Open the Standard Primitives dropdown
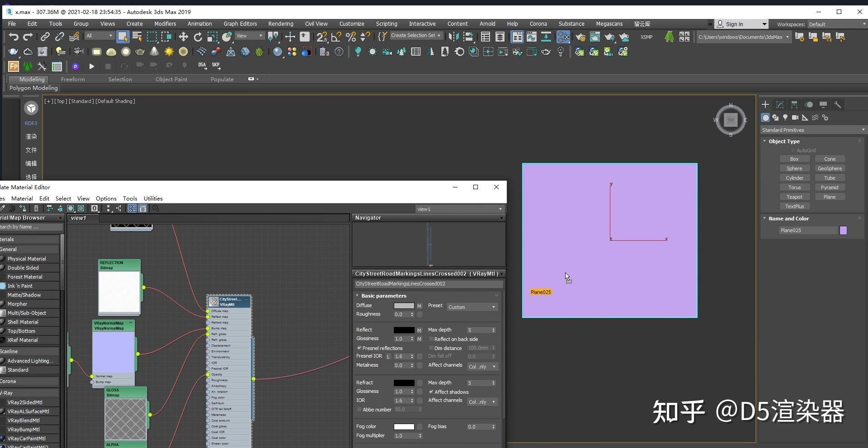 812,130
